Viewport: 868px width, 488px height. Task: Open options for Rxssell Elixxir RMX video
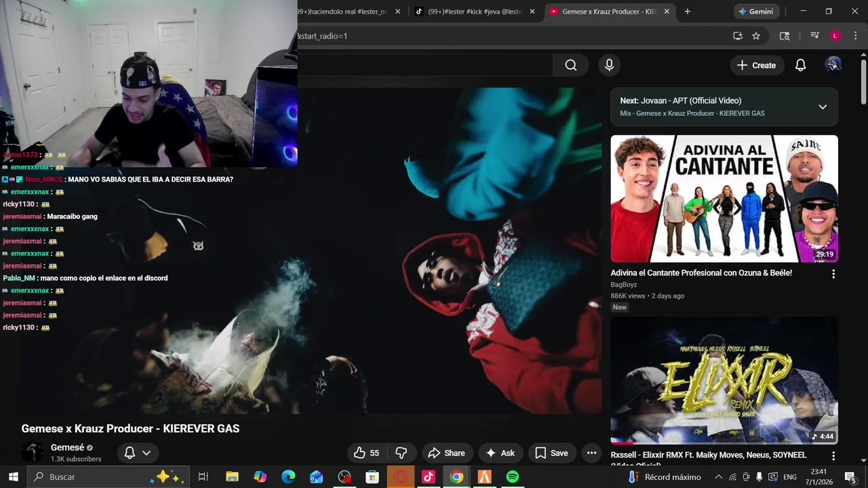[x=833, y=456]
